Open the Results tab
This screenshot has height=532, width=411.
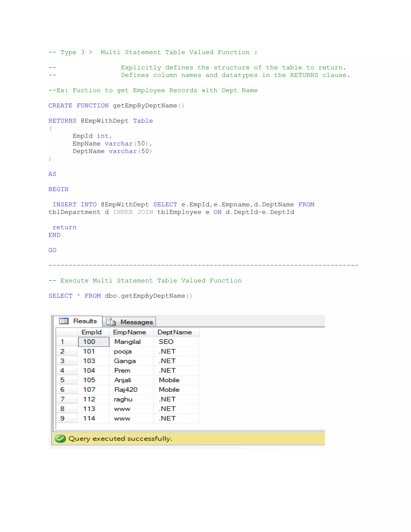(x=78, y=321)
